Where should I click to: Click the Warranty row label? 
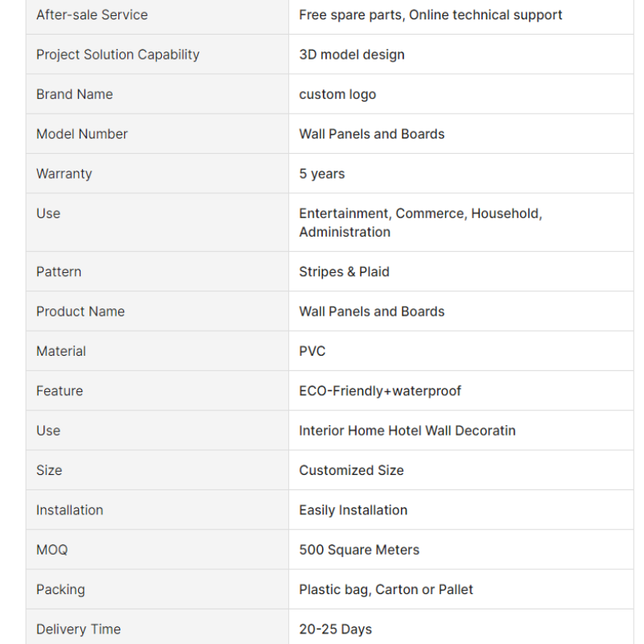click(x=64, y=174)
